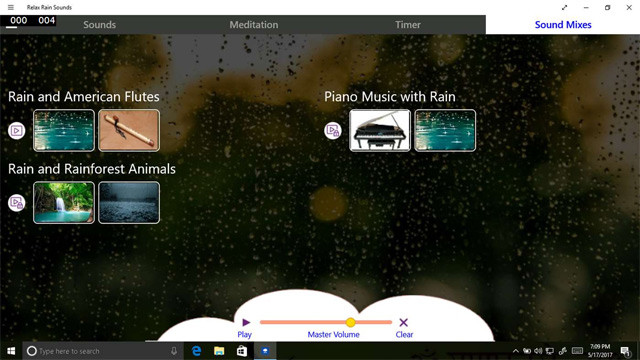The height and width of the screenshot is (360, 640).
Task: Select the rain thumbnail under Piano Music with Rain
Action: coord(445,130)
